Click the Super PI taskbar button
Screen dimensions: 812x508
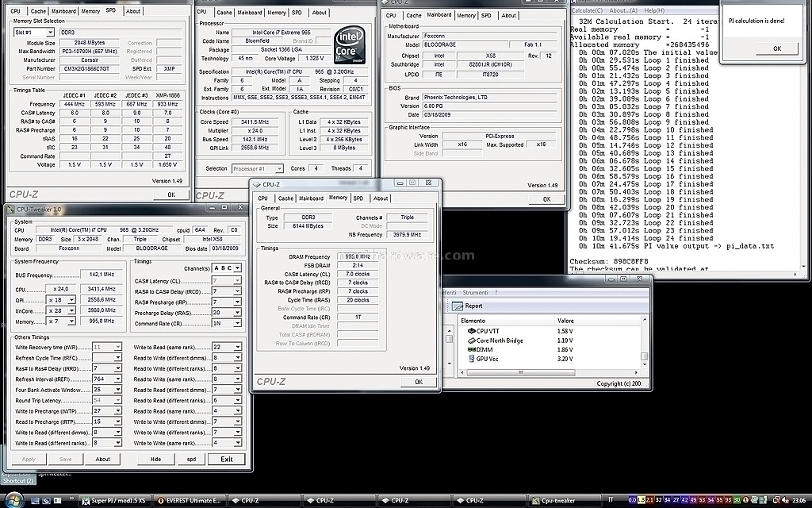114,501
